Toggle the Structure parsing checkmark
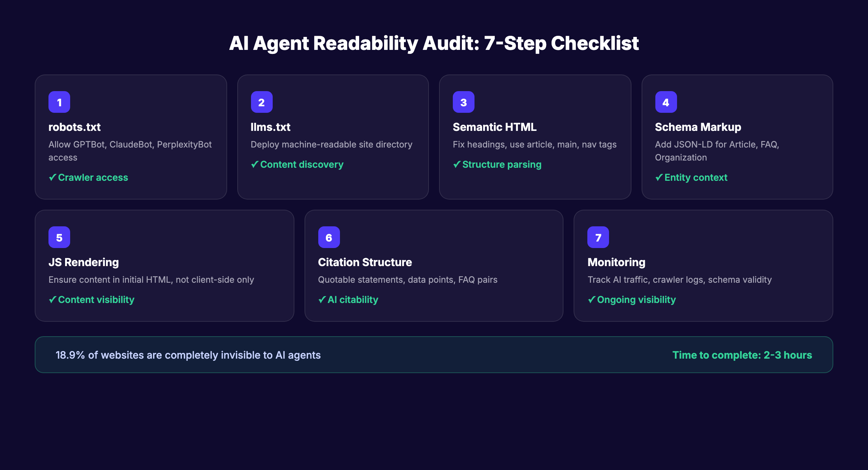This screenshot has width=868, height=470. coord(497,164)
